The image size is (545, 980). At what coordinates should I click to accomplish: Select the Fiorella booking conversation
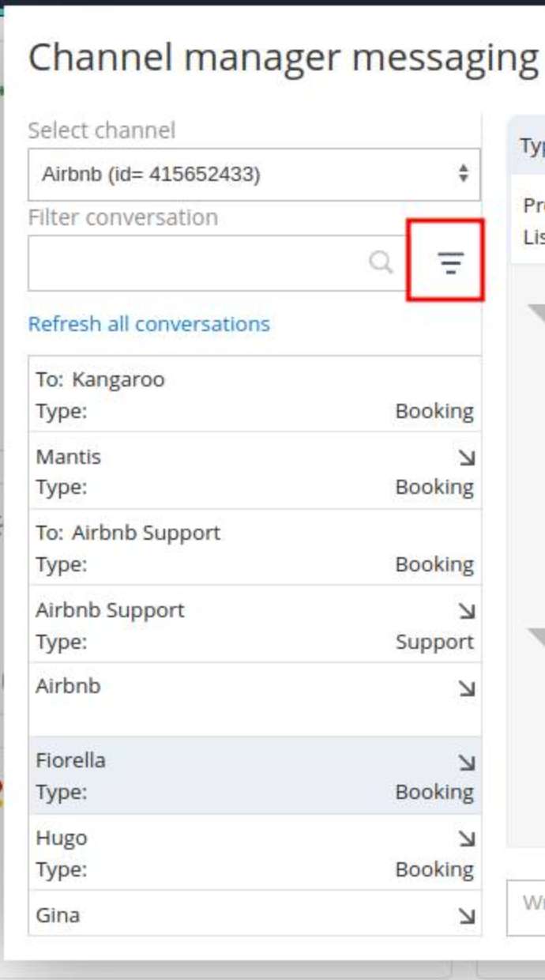click(x=254, y=776)
